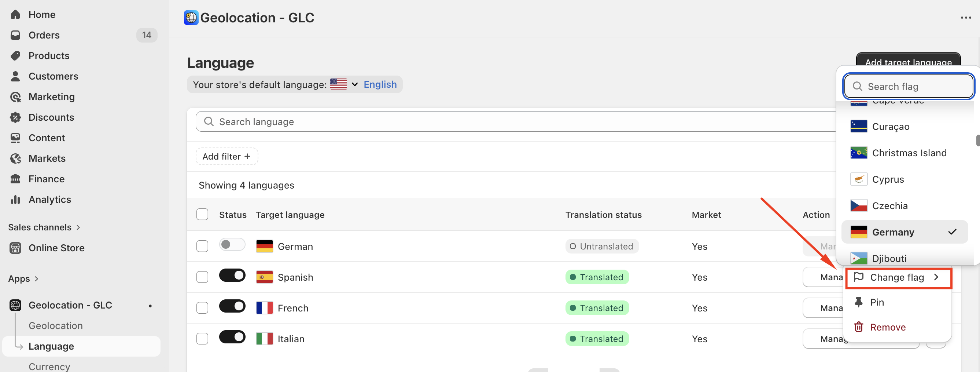Screen dimensions: 980x372
Task: Click the Search language input field
Action: (x=515, y=121)
